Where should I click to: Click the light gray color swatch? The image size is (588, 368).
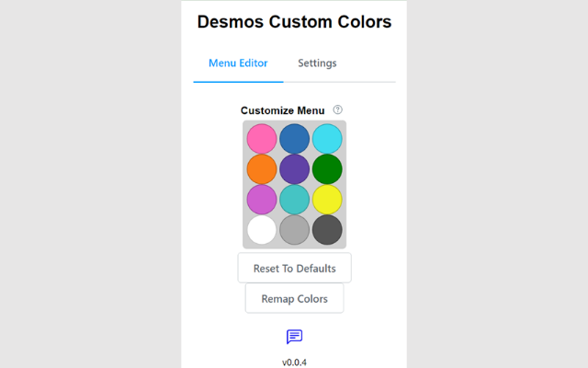(x=294, y=230)
